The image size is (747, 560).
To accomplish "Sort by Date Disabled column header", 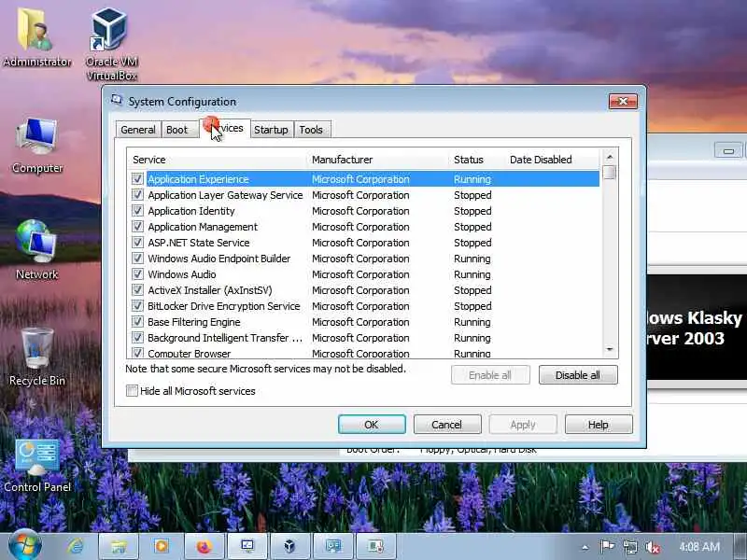I will (553, 160).
